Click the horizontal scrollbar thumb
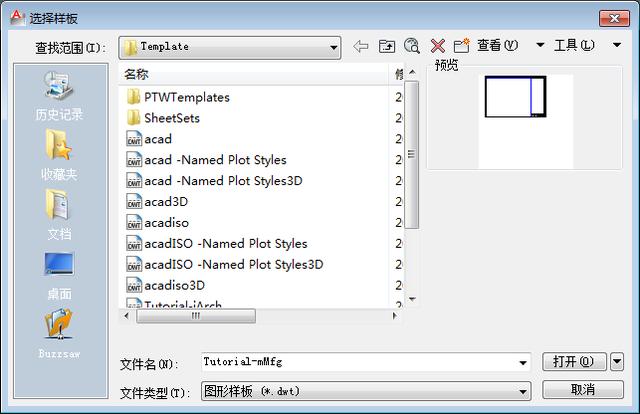 pos(196,316)
